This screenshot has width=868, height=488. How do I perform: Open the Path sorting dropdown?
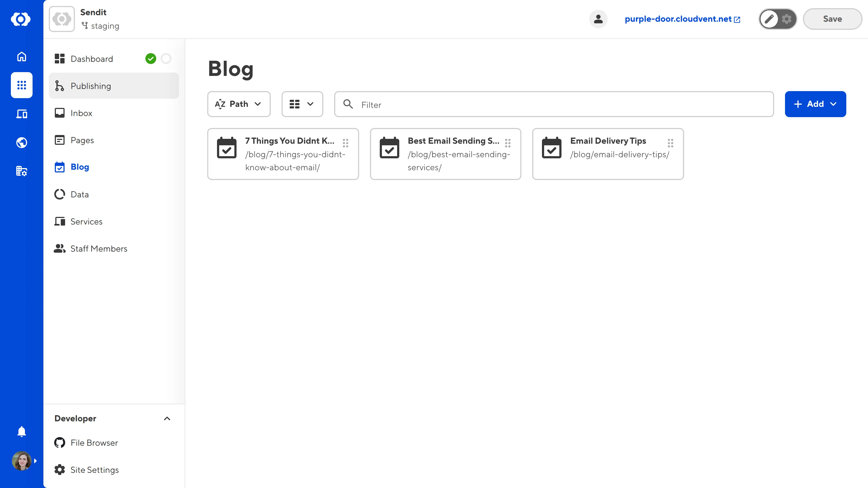239,104
